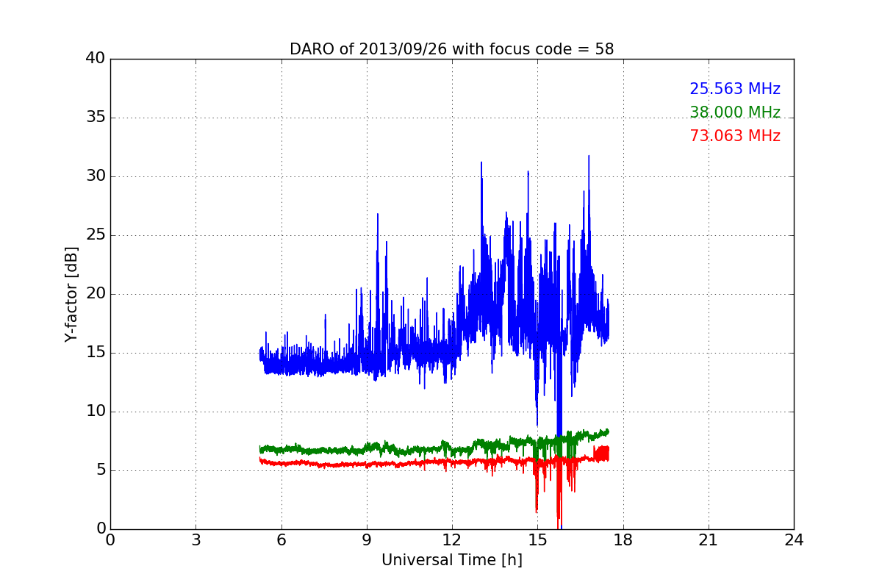The width and height of the screenshot is (882, 588).
Task: Click x-axis tick label 24
Action: (x=794, y=540)
